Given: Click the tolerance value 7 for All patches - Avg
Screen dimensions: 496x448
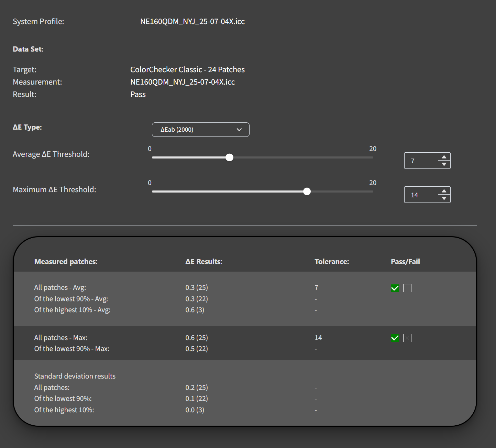Looking at the screenshot, I should pyautogui.click(x=317, y=287).
